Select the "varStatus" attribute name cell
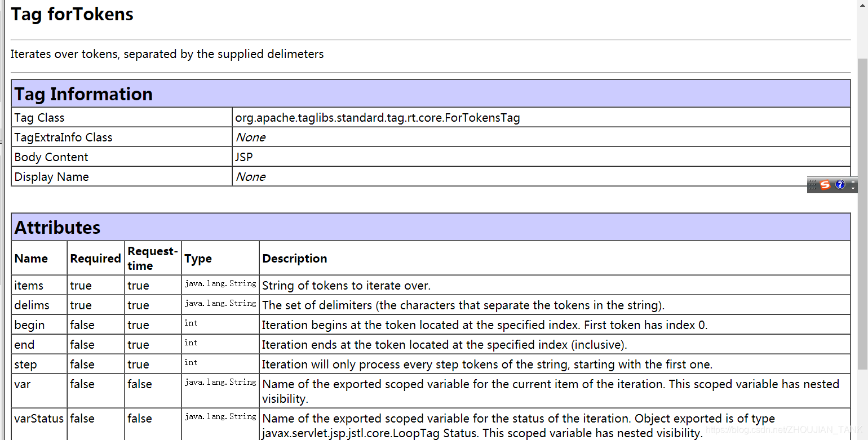Image resolution: width=868 pixels, height=440 pixels. (39, 424)
